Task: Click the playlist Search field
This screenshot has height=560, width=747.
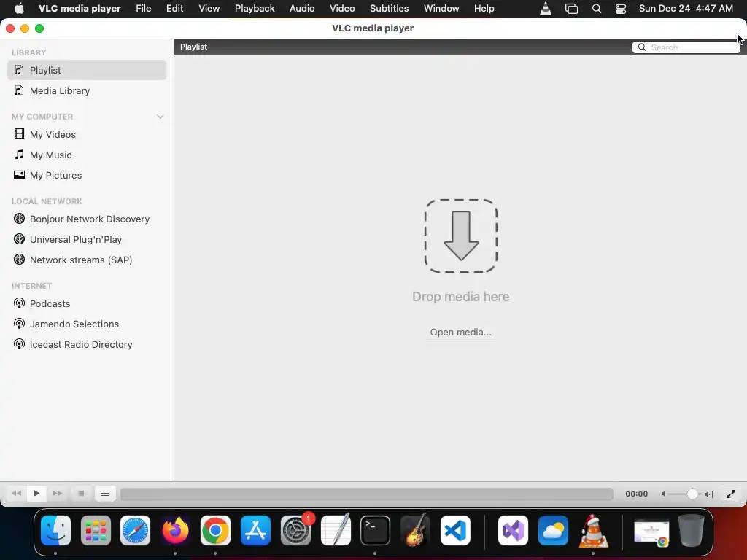Action: pyautogui.click(x=686, y=47)
